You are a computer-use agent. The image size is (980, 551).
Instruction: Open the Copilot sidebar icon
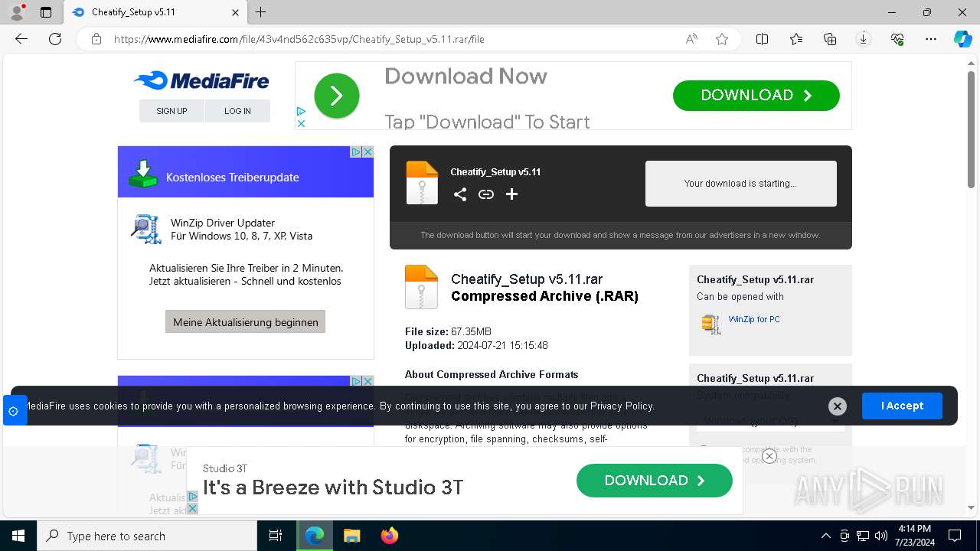(x=963, y=39)
